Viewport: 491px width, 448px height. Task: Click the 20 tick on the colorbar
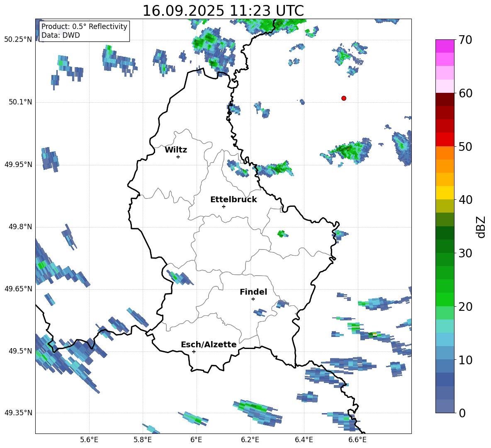[465, 307]
